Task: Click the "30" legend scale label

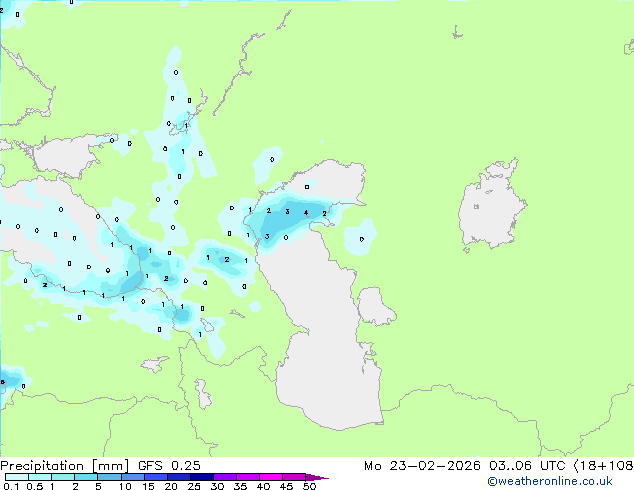Action: [217, 486]
